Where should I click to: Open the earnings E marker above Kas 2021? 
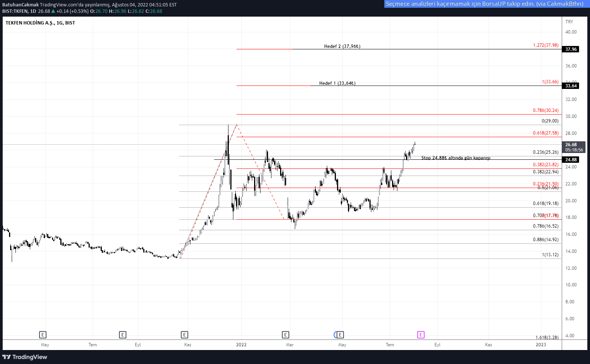point(184,335)
